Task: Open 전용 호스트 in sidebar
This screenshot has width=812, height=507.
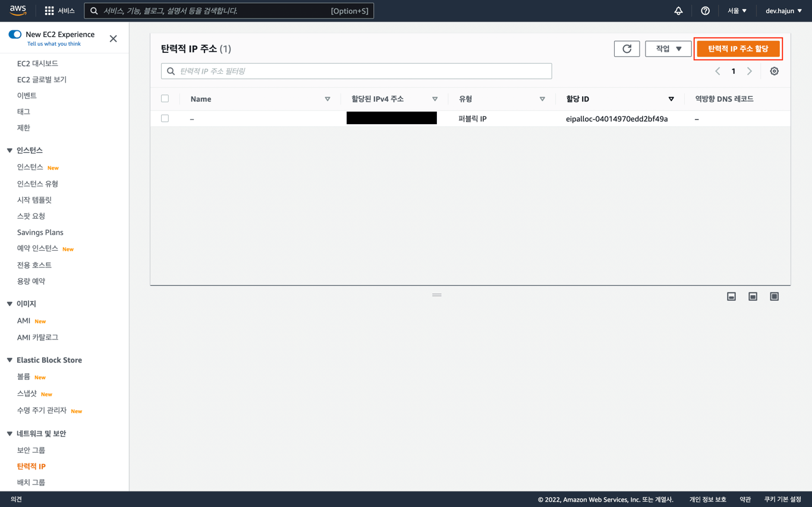Action: [34, 264]
